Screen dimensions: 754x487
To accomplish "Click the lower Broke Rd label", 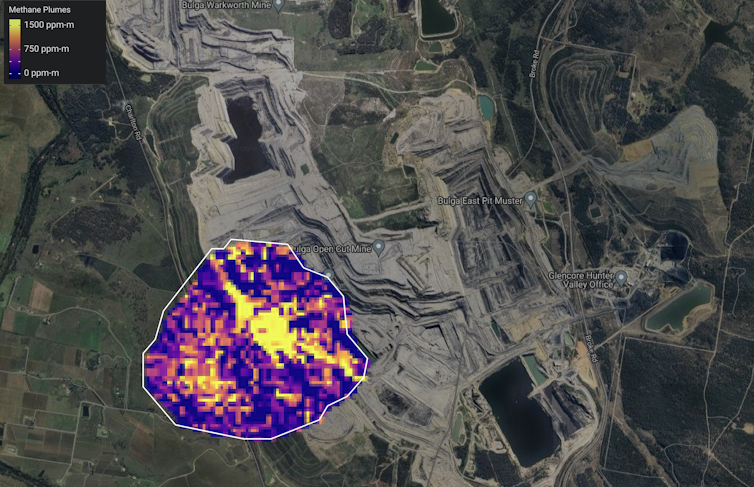I will tap(591, 352).
